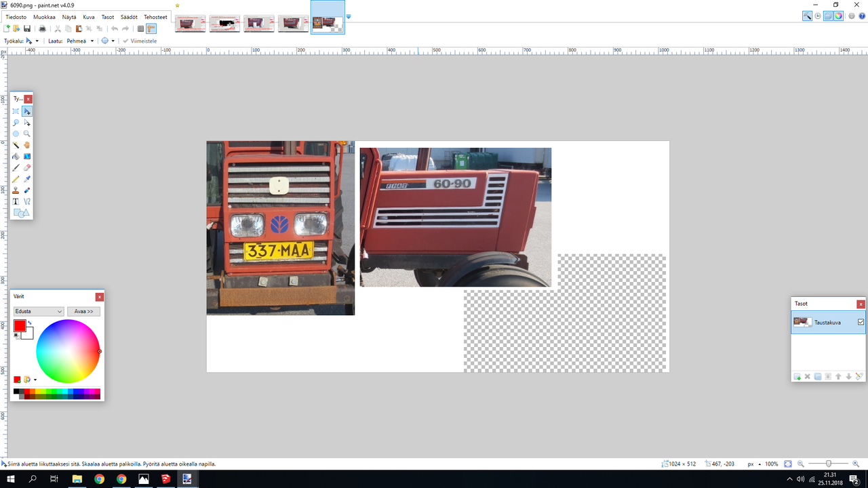Open the Help question mark icon
This screenshot has height=488, width=868.
pos(862,16)
